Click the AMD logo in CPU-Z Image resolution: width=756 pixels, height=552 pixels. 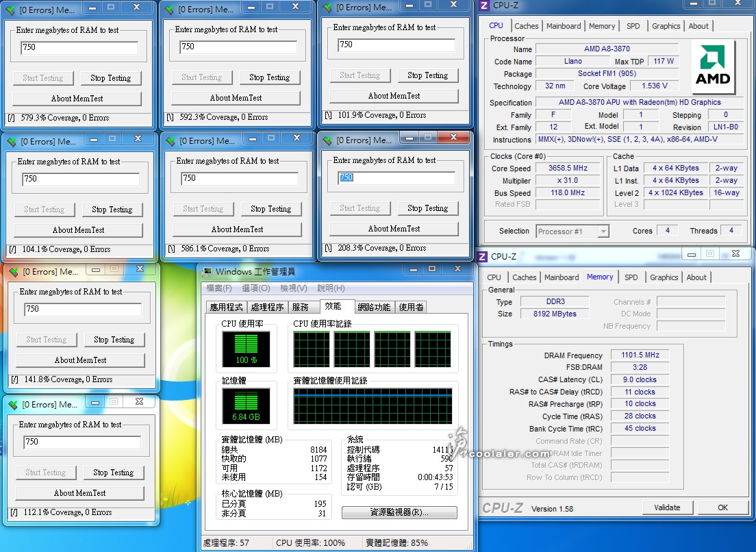pyautogui.click(x=713, y=67)
